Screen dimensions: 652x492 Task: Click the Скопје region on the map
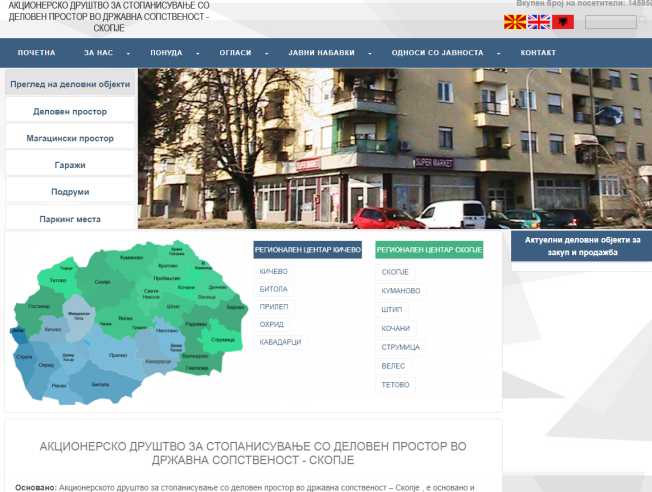click(102, 282)
